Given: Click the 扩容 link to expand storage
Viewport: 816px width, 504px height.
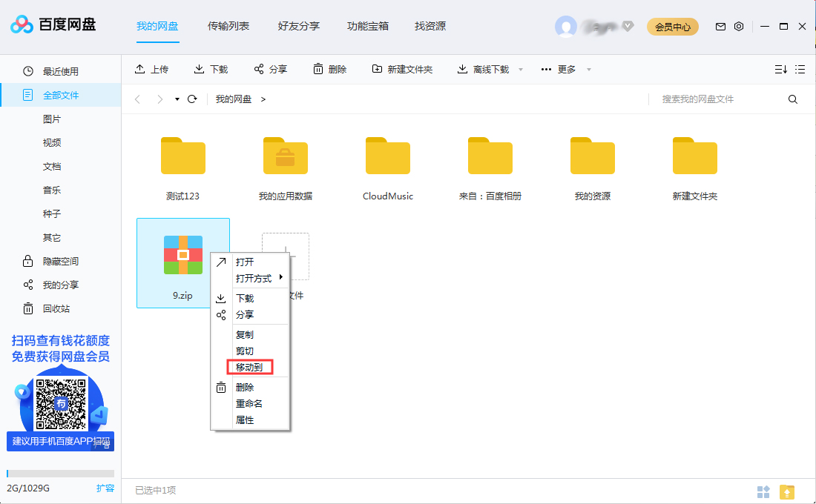Looking at the screenshot, I should click(106, 488).
